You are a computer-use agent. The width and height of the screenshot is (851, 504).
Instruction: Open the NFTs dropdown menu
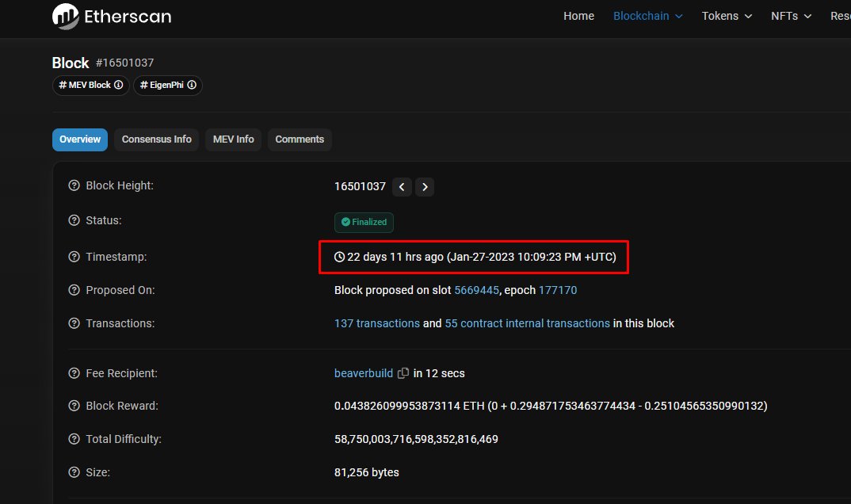792,17
